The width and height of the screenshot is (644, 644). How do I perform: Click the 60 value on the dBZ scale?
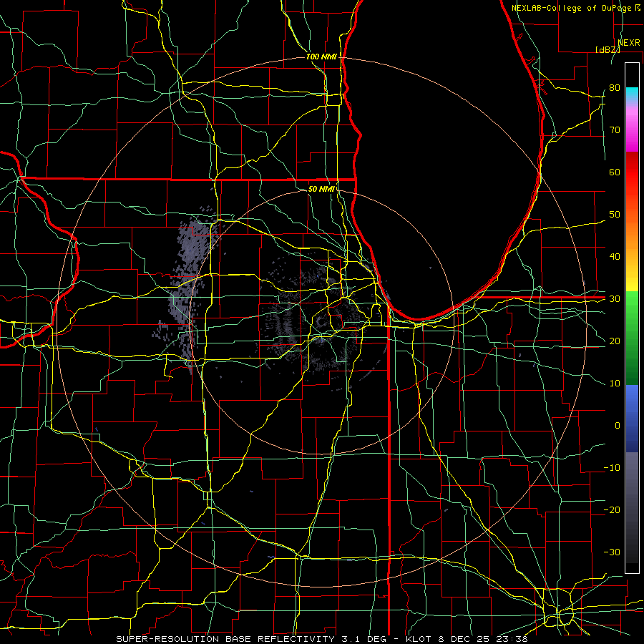point(615,172)
